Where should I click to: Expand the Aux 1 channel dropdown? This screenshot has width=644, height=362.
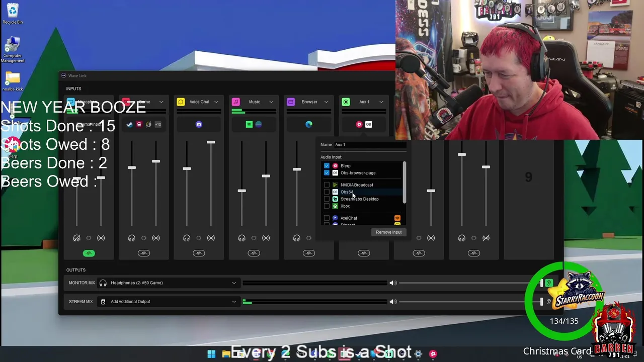[x=381, y=102]
